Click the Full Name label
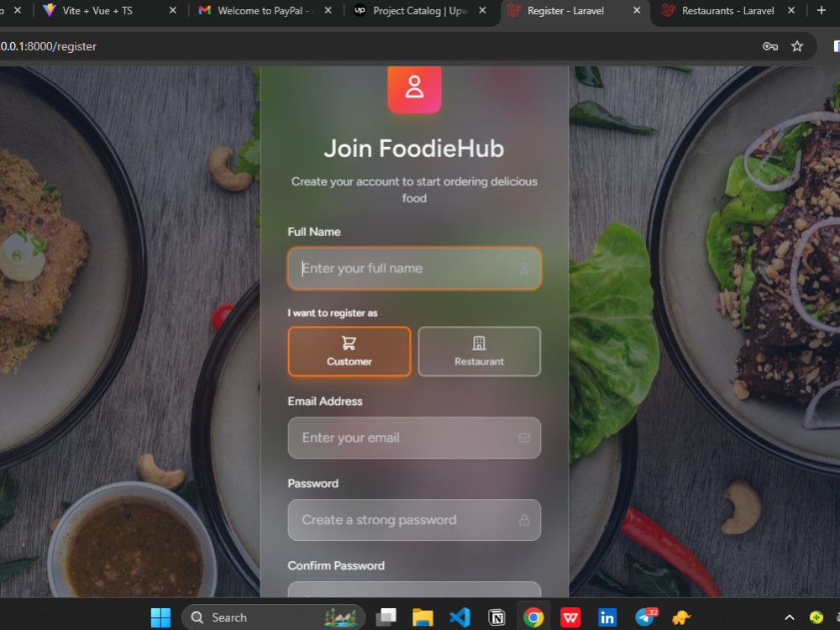 pos(314,232)
